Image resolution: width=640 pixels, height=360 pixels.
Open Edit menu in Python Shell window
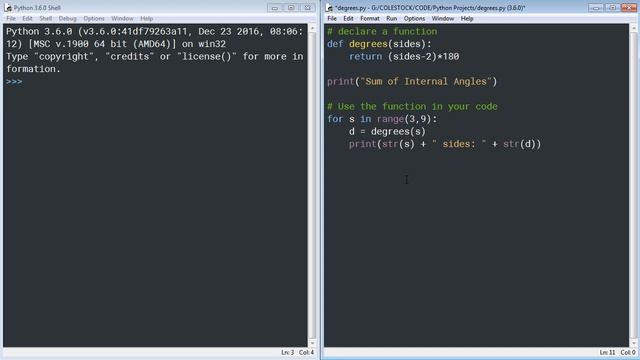[x=27, y=18]
